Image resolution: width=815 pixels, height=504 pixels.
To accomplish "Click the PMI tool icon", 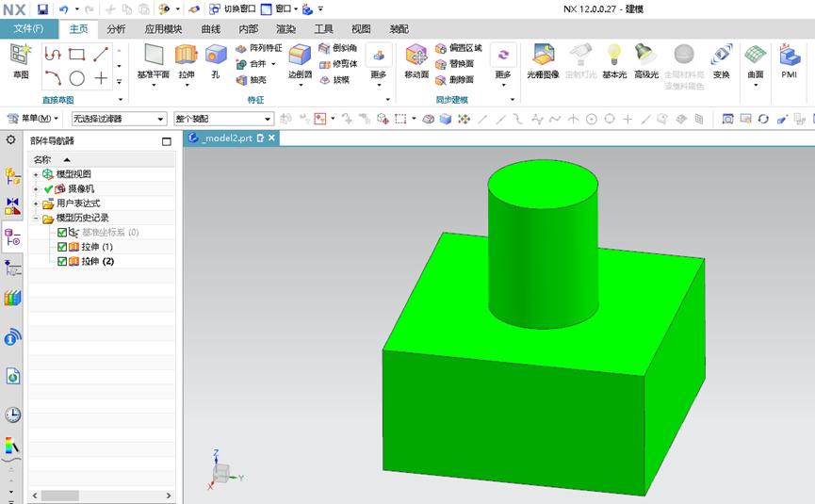I will coord(789,61).
